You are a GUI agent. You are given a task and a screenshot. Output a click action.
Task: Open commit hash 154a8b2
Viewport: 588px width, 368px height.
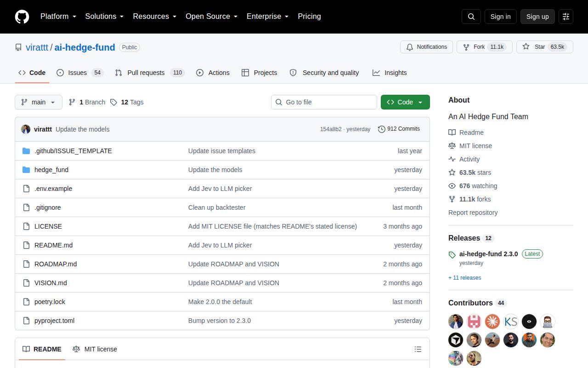pyautogui.click(x=331, y=129)
